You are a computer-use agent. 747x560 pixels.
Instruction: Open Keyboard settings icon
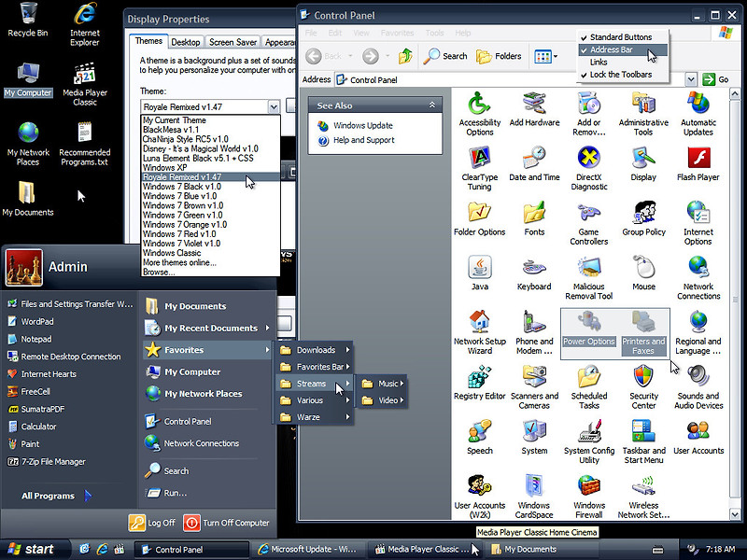click(x=534, y=273)
